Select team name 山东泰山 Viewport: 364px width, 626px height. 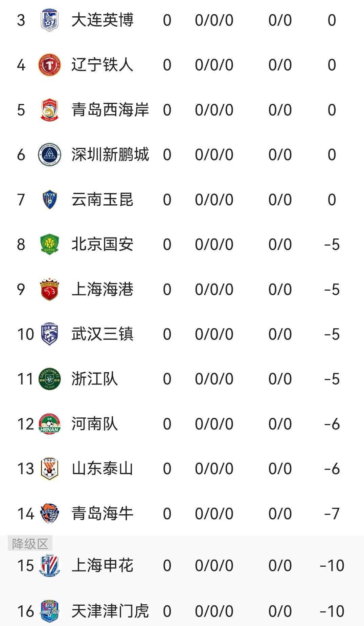tap(103, 469)
